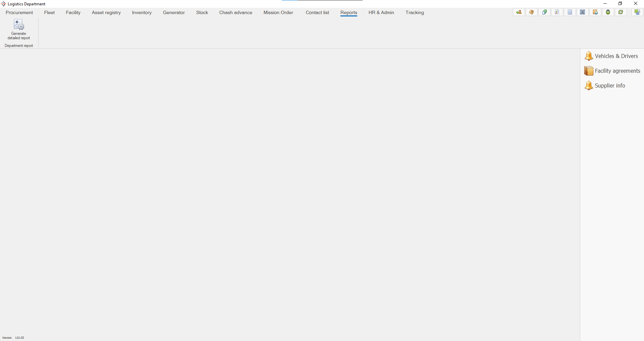Click the checklist document toolbar icon
This screenshot has width=644, height=341.
(557, 12)
